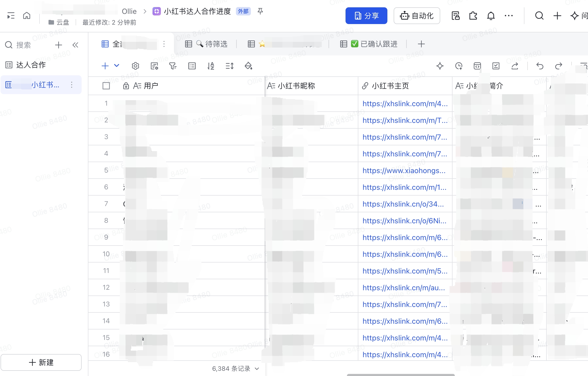Open row 12 xhslink.cn/m/au link
Viewport: 588px width, 376px height.
point(404,288)
